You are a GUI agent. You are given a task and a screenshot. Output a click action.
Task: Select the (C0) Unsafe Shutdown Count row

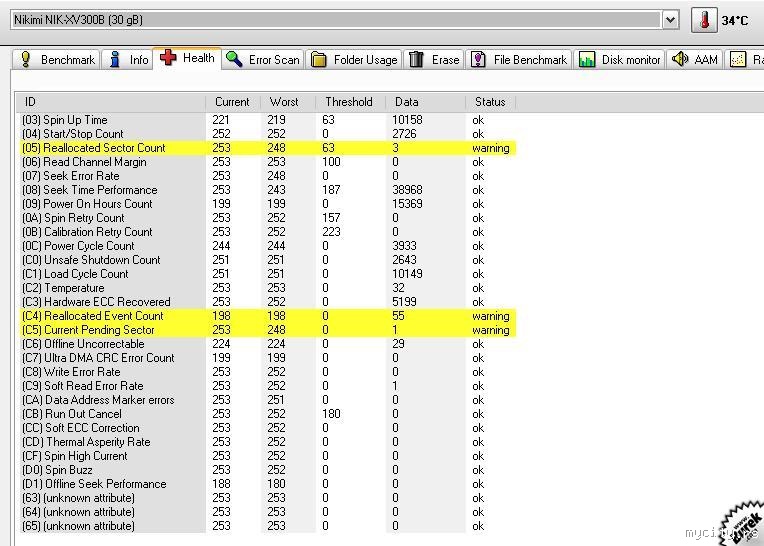(267, 260)
